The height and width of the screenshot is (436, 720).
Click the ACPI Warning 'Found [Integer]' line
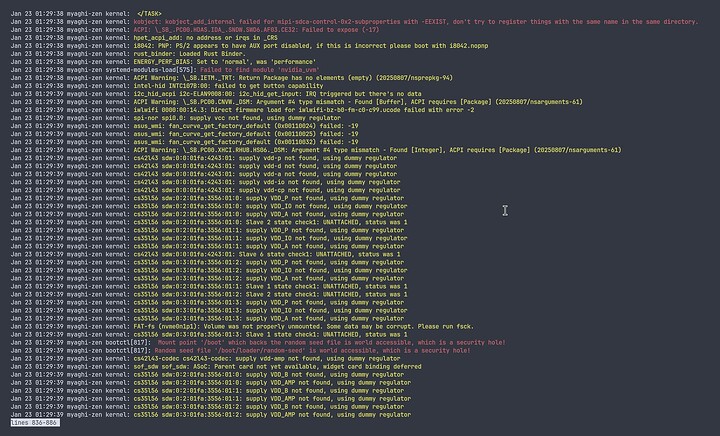click(316, 150)
